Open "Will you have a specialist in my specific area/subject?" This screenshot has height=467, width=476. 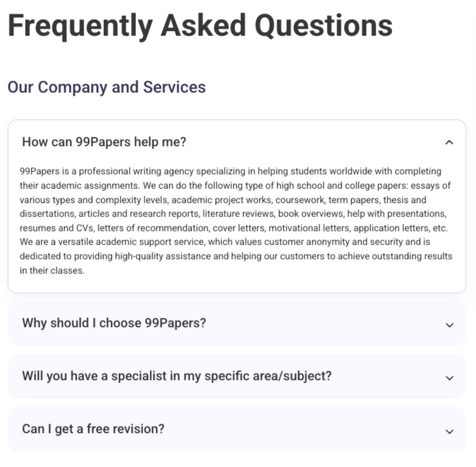177,376
